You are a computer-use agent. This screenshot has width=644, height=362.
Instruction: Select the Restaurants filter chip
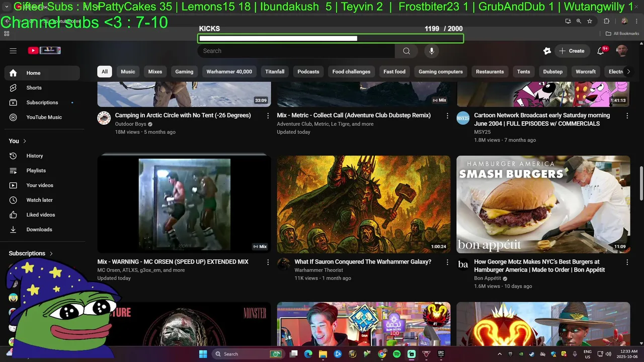click(x=490, y=71)
